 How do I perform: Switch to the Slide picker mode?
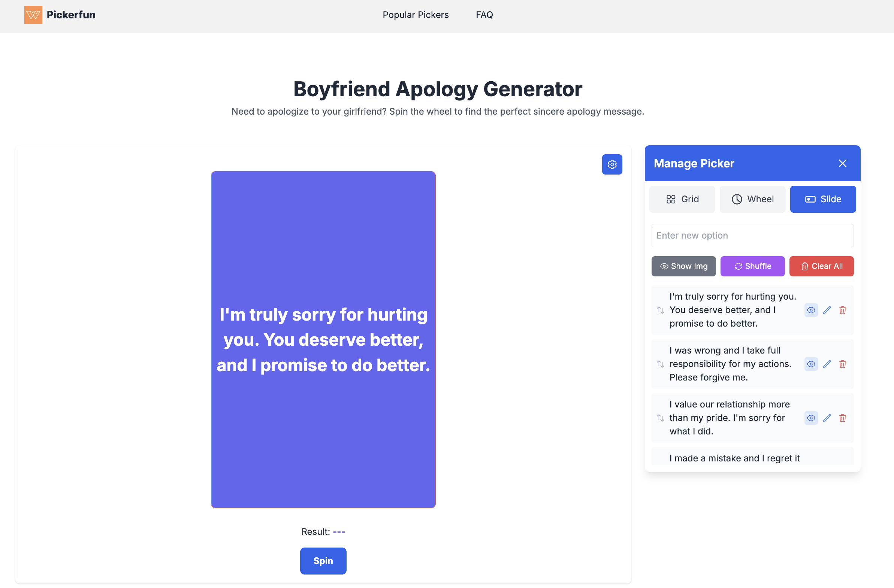pos(823,199)
